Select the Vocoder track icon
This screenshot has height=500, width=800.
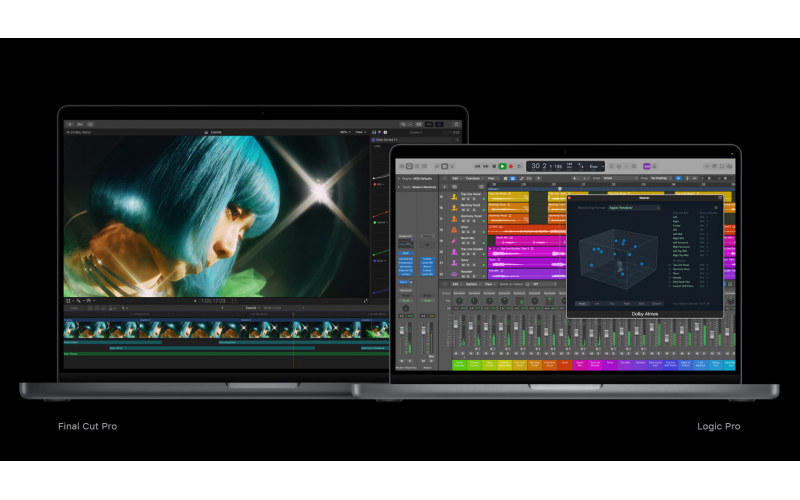454,274
